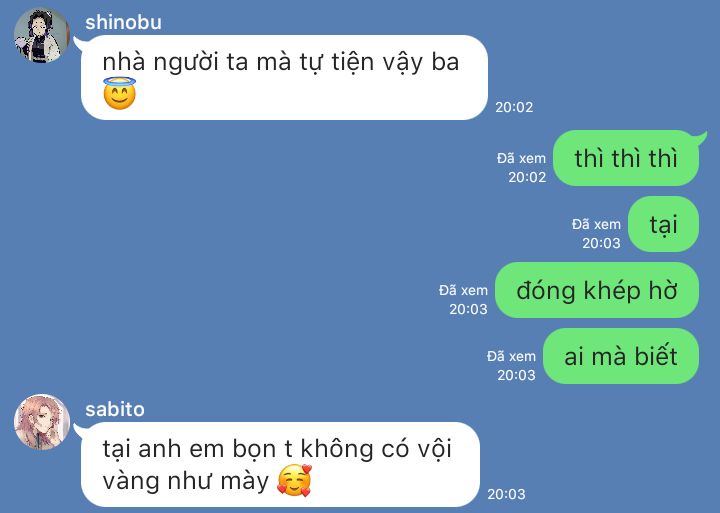Tap the sabito sender name
The width and height of the screenshot is (720, 513).
[x=115, y=409]
